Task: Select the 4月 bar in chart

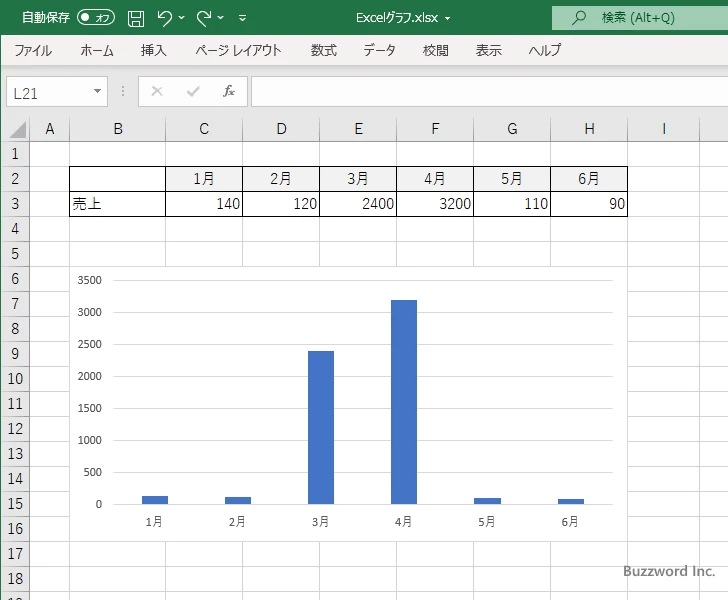Action: click(x=404, y=402)
